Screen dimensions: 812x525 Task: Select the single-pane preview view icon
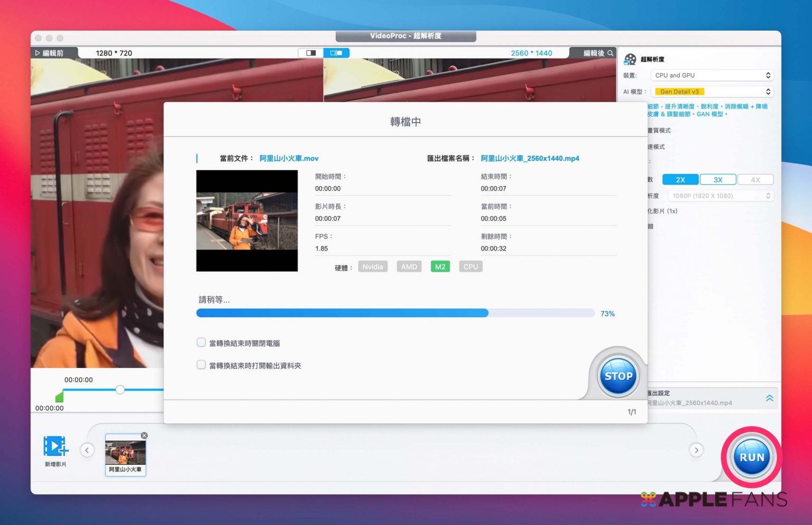(311, 53)
